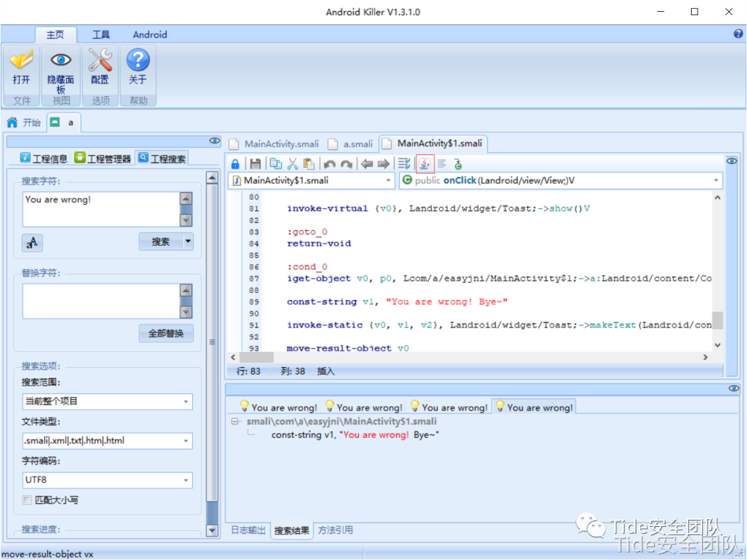Toggle left panel visibility eye icon

[214, 140]
